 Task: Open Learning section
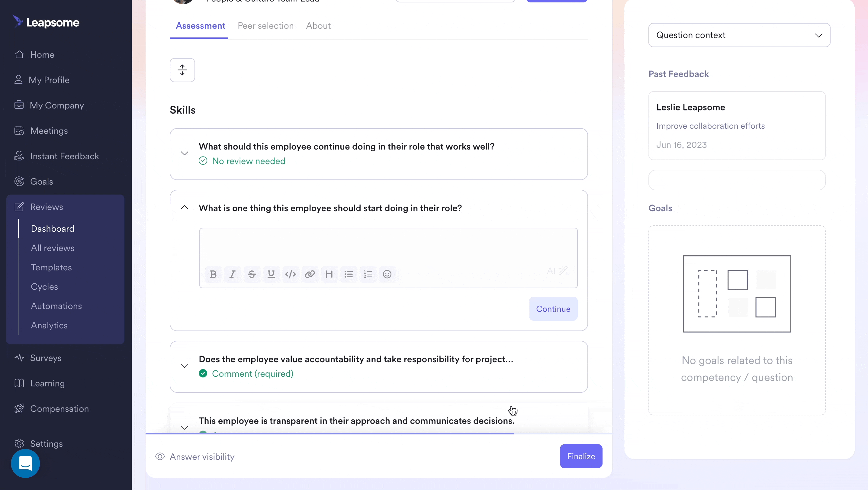click(40, 383)
